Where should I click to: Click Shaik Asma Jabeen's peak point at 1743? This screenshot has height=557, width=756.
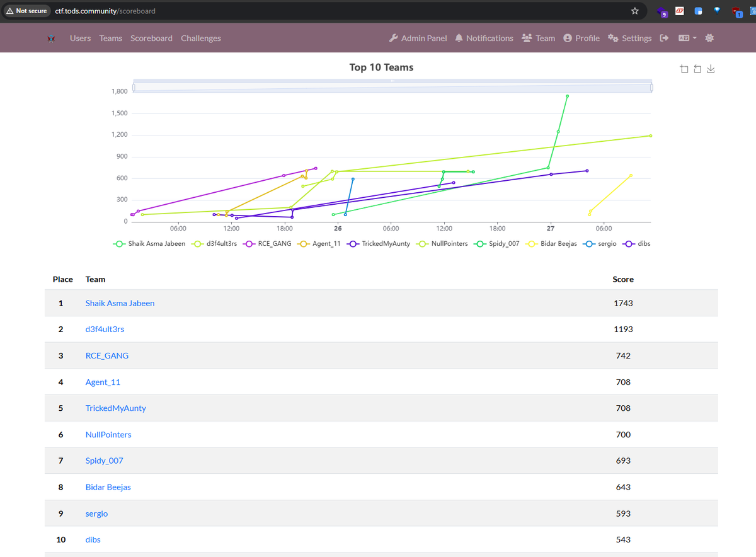[x=567, y=96]
